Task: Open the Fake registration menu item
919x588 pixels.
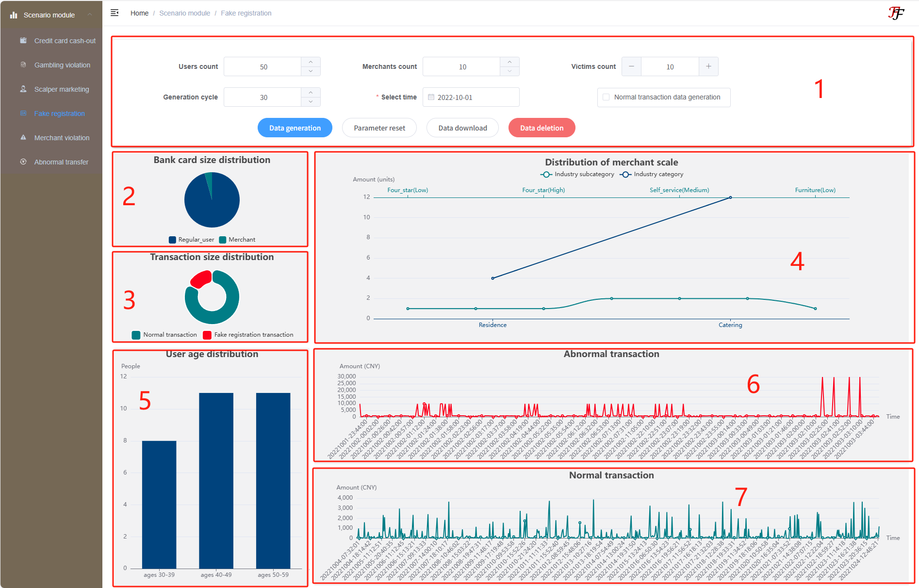Action: coord(59,114)
